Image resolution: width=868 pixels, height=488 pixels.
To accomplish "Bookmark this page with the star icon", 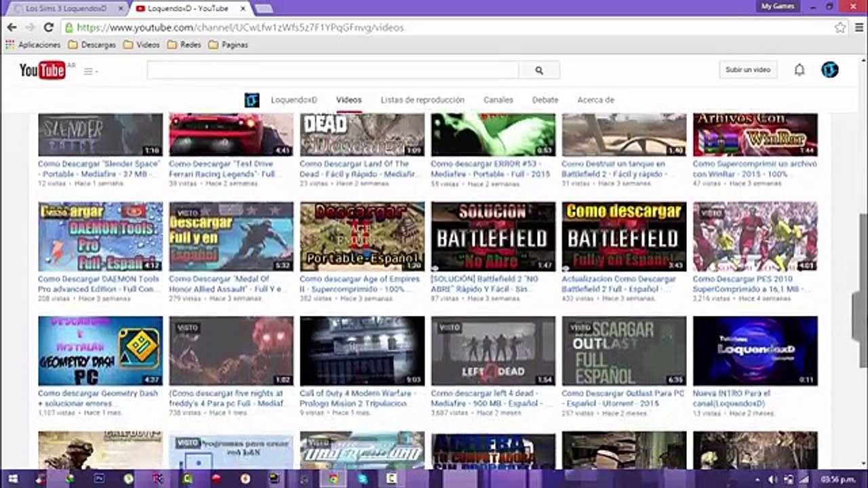I will click(x=840, y=28).
